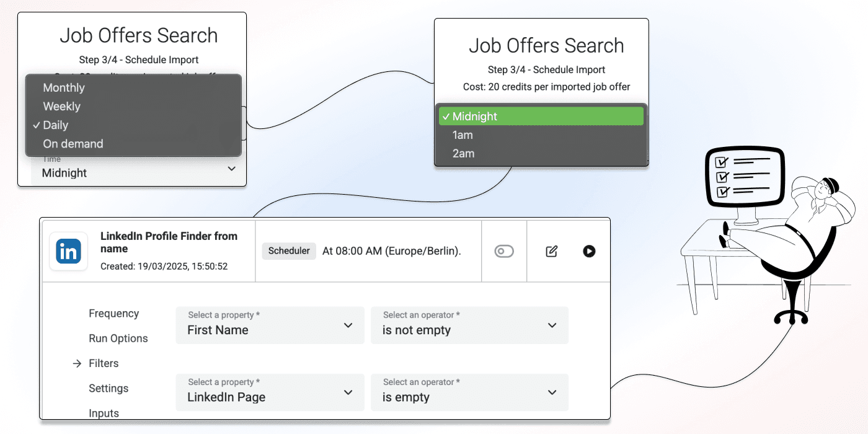The image size is (868, 434).
Task: Click the checkmark beside Daily option
Action: pos(37,125)
